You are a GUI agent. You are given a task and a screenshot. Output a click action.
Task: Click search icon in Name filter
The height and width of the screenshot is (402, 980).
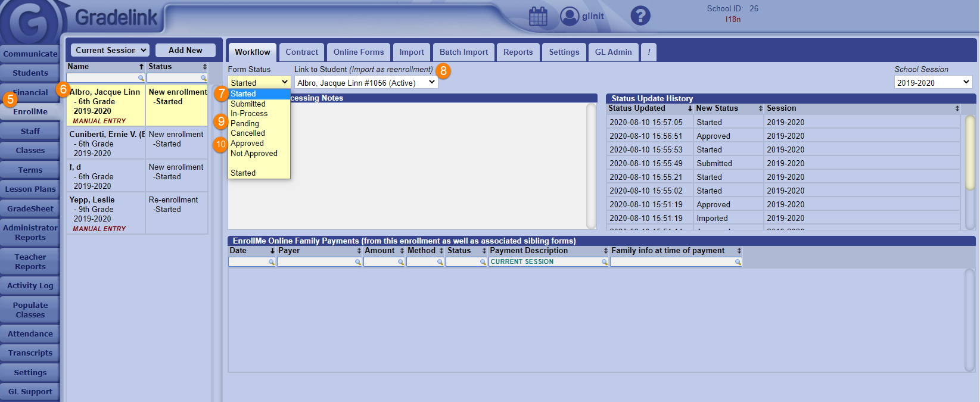[x=141, y=78]
